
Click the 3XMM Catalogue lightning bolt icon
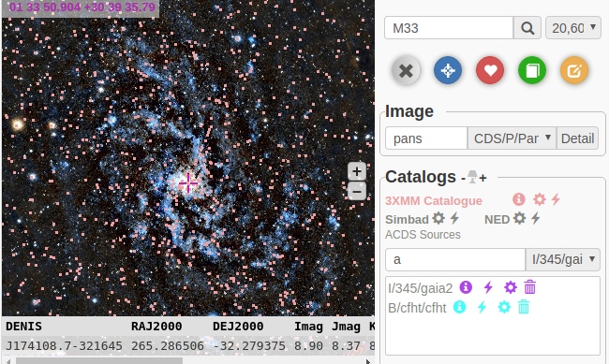(556, 199)
